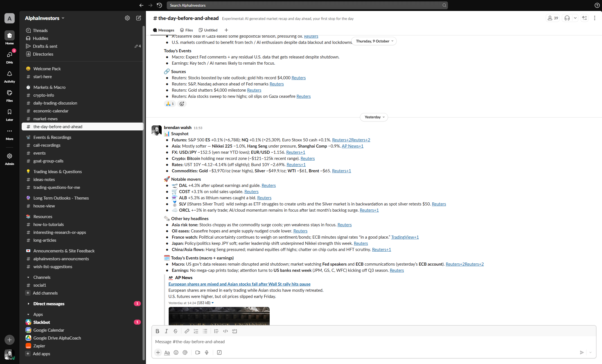Click the message input field
Image resolution: width=602 pixels, height=364 pixels.
click(366, 342)
